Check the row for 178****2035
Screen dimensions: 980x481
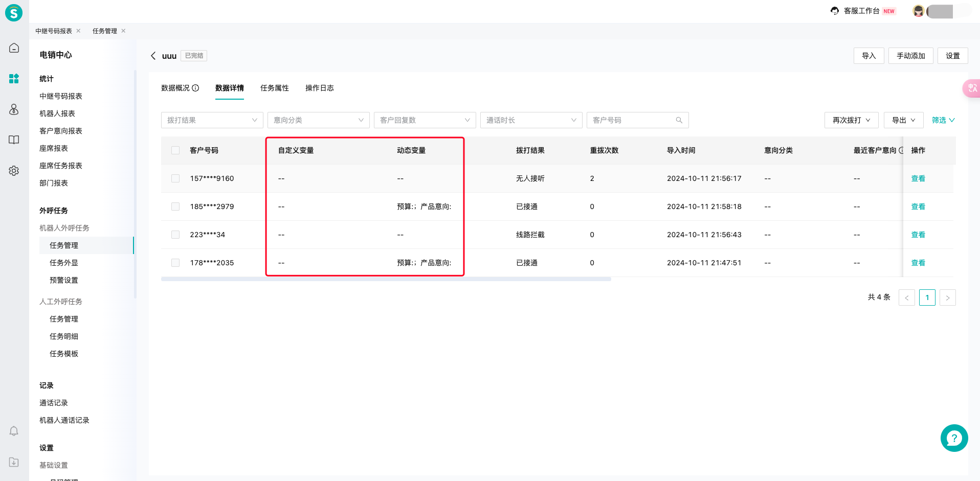click(x=175, y=263)
